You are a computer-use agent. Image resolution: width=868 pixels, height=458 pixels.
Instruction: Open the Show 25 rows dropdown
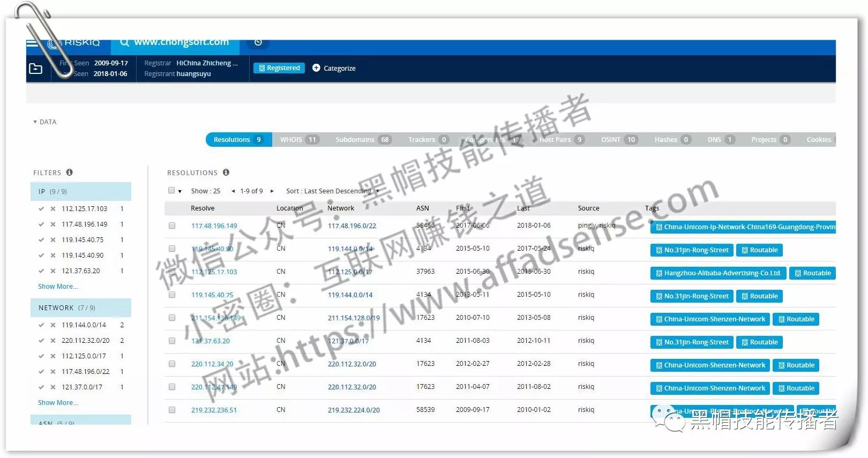click(206, 191)
